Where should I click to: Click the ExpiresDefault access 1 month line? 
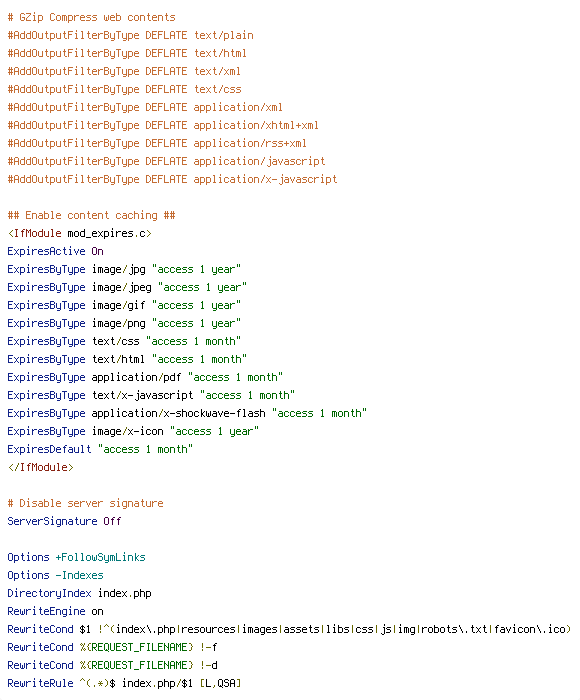pyautogui.click(x=100, y=450)
